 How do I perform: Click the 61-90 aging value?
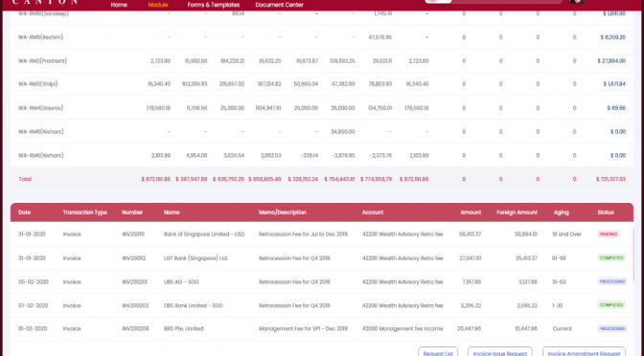[559, 258]
